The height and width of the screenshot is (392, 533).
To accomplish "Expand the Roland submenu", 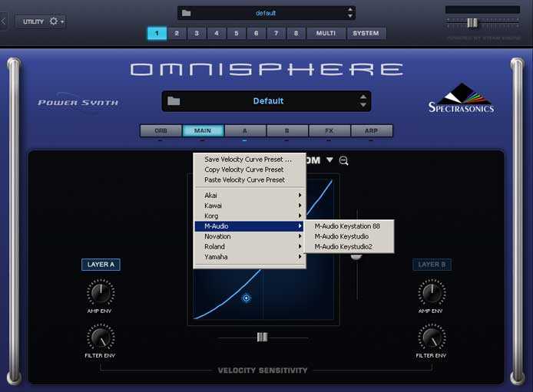I will click(x=250, y=246).
